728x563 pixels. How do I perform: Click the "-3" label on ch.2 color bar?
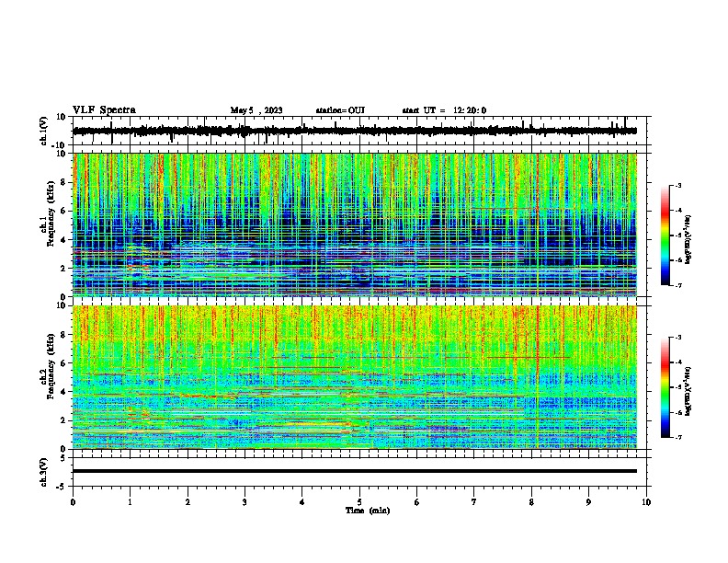[677, 338]
